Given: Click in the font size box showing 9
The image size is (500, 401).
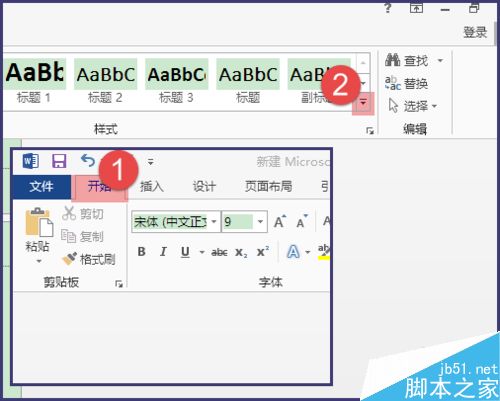Looking at the screenshot, I should (x=238, y=222).
